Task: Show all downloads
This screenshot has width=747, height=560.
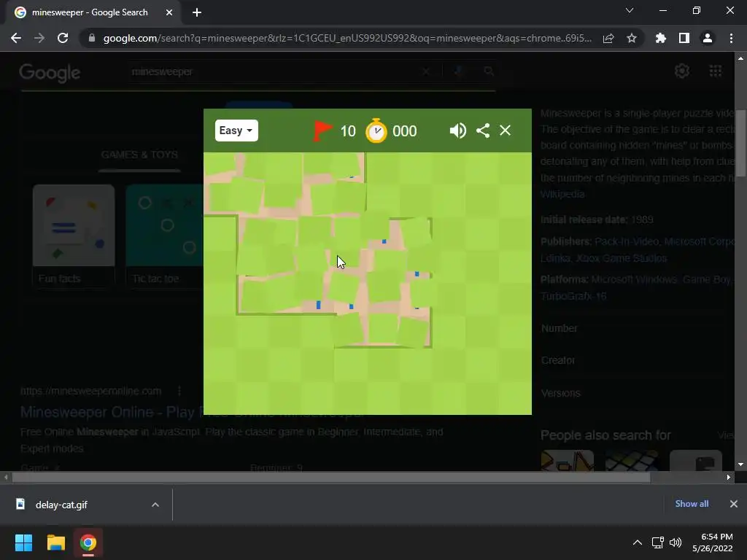Action: coord(692,504)
